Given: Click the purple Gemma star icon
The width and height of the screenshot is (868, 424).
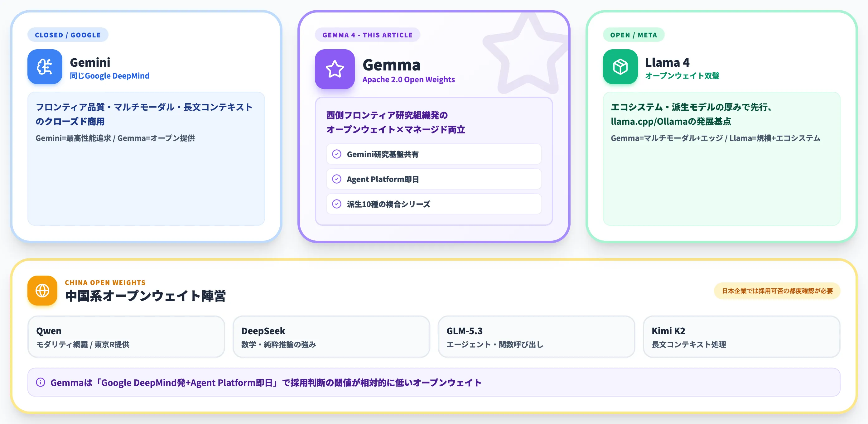Looking at the screenshot, I should pos(335,69).
